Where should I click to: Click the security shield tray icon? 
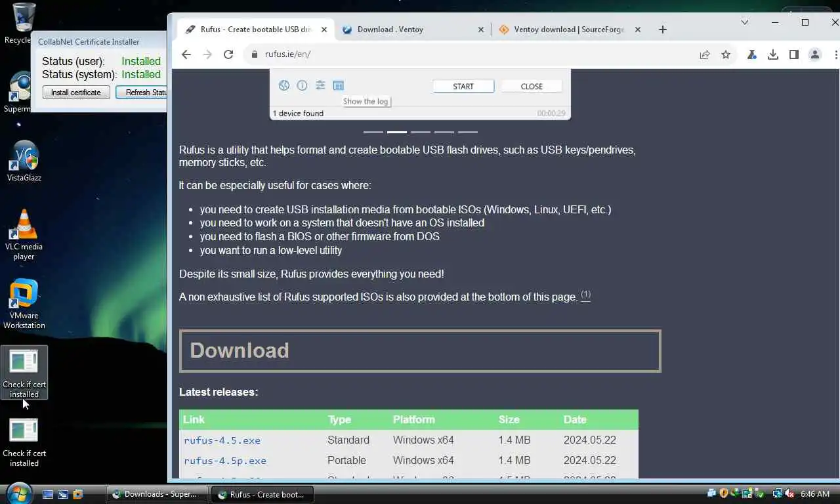point(724,493)
